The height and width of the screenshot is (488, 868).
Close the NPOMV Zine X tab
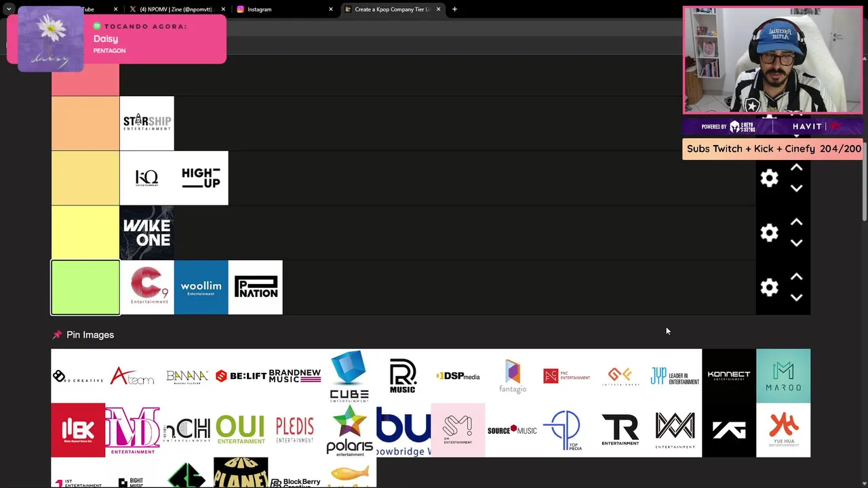tap(223, 9)
